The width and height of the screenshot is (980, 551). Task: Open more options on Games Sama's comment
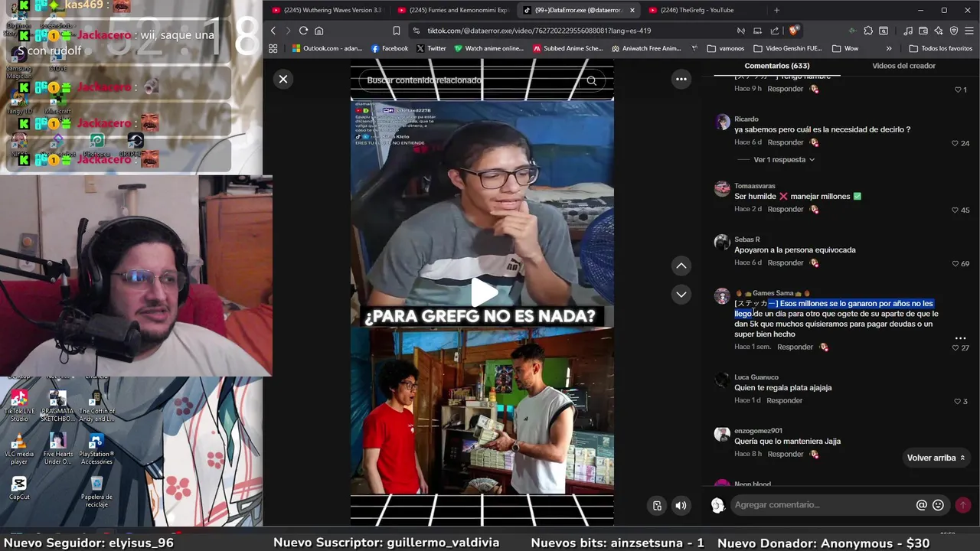(x=960, y=337)
